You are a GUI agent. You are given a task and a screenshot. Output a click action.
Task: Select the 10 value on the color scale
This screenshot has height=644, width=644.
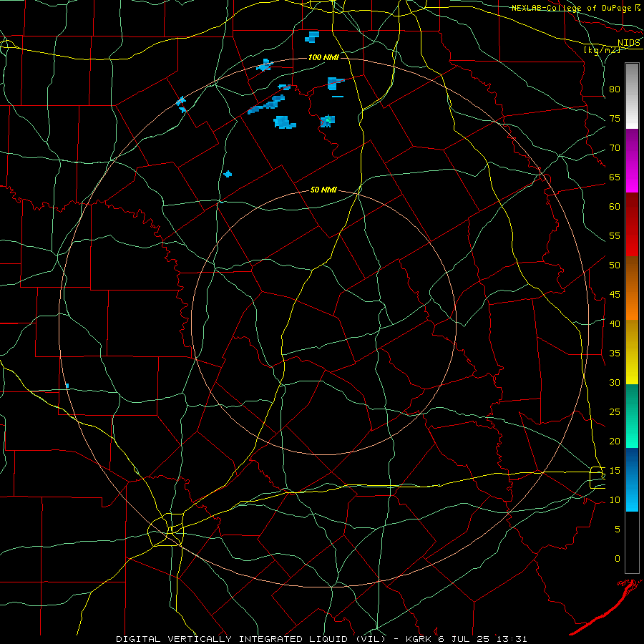[x=615, y=500]
